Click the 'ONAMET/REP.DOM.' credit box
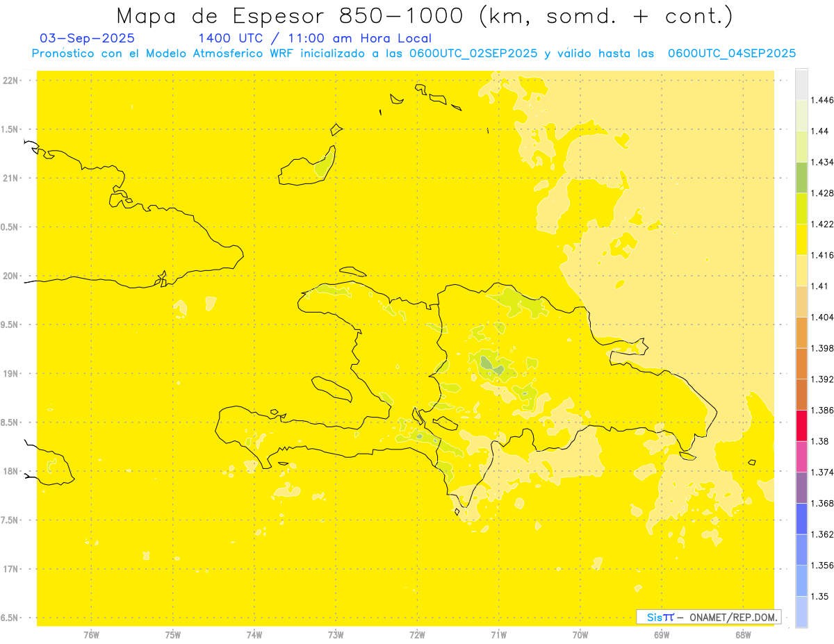Image resolution: width=834 pixels, height=644 pixels. [708, 617]
